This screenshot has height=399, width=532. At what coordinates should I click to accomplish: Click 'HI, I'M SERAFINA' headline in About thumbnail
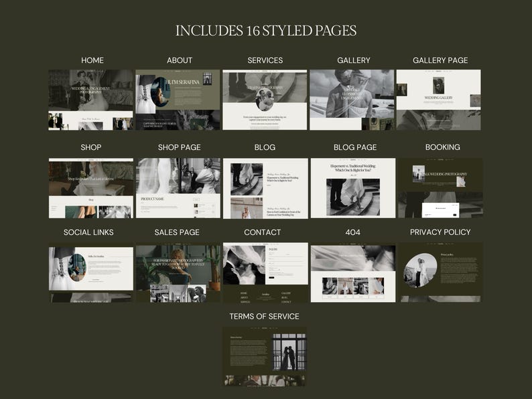coord(182,82)
